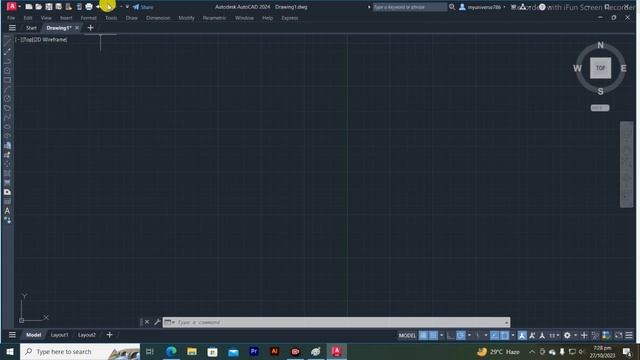Expand the Workspace Switching dropdown arrow
This screenshot has height=360, width=640.
pos(576,336)
